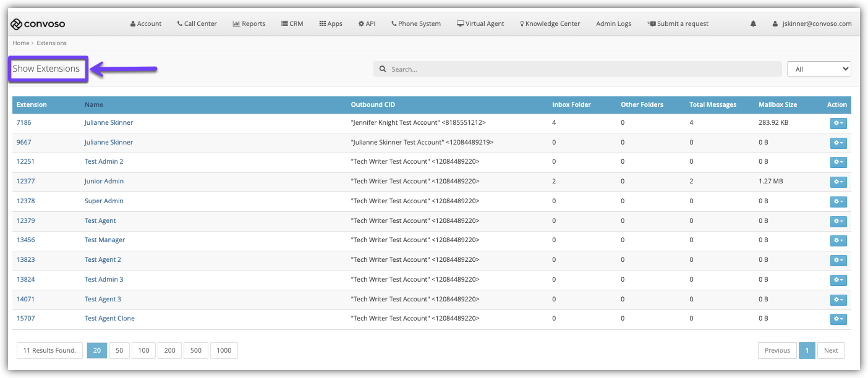Screen dimensions: 868x378
Task: Open the Call Center menu
Action: [197, 24]
